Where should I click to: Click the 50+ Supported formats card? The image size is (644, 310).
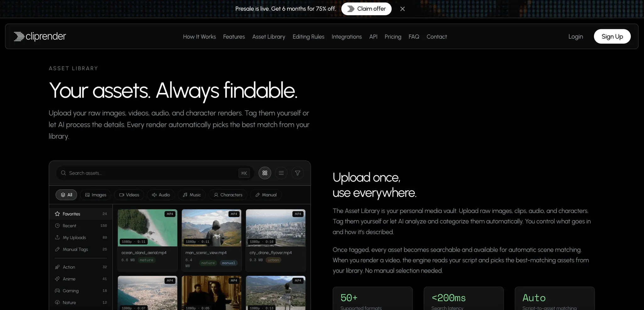(373, 298)
